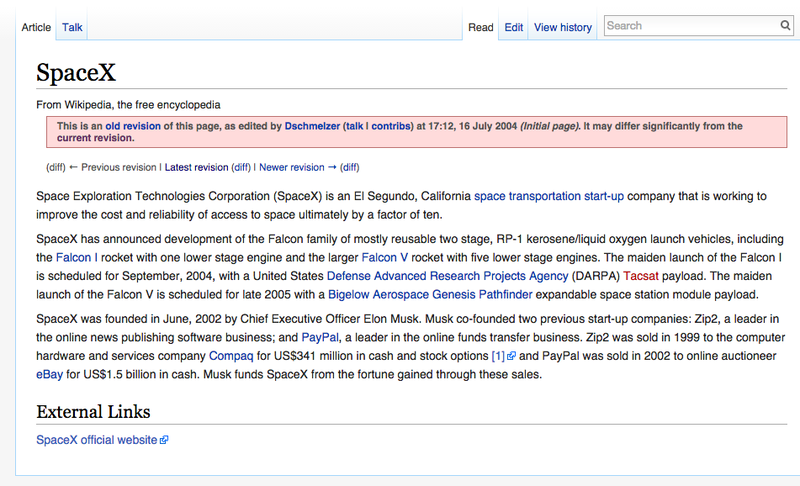Follow the PayPal link
The height and width of the screenshot is (486, 800).
point(320,338)
